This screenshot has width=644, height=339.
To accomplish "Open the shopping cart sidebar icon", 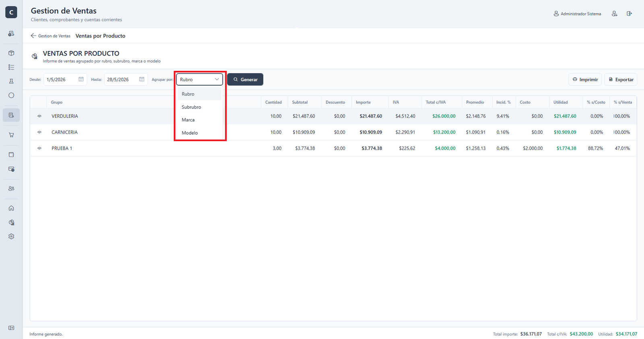I will pos(11,135).
